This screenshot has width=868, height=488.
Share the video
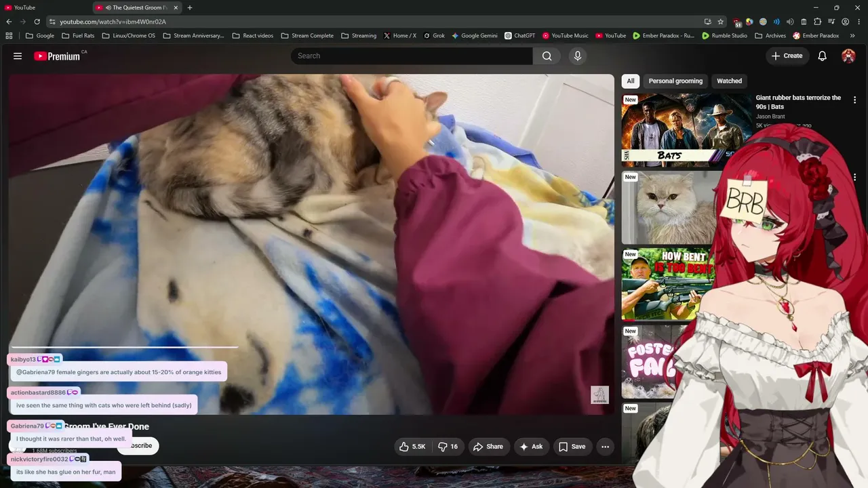click(x=488, y=447)
